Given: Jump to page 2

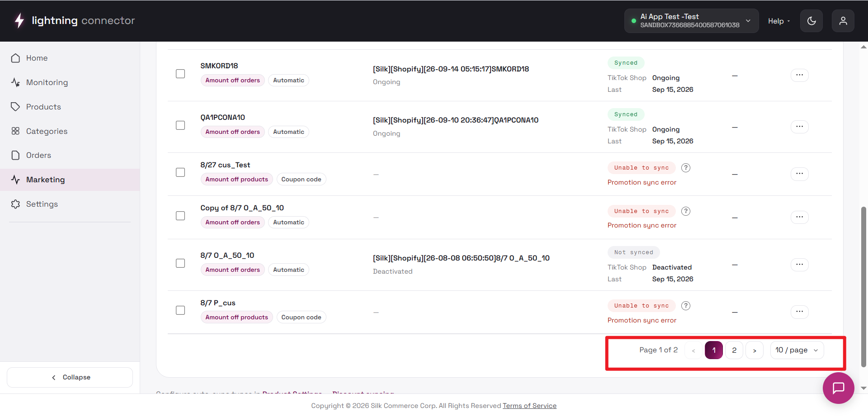Looking at the screenshot, I should [x=734, y=350].
